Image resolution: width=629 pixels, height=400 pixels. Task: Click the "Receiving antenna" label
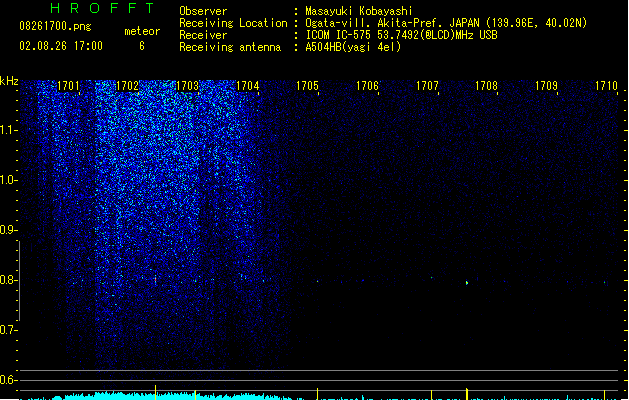tap(230, 47)
